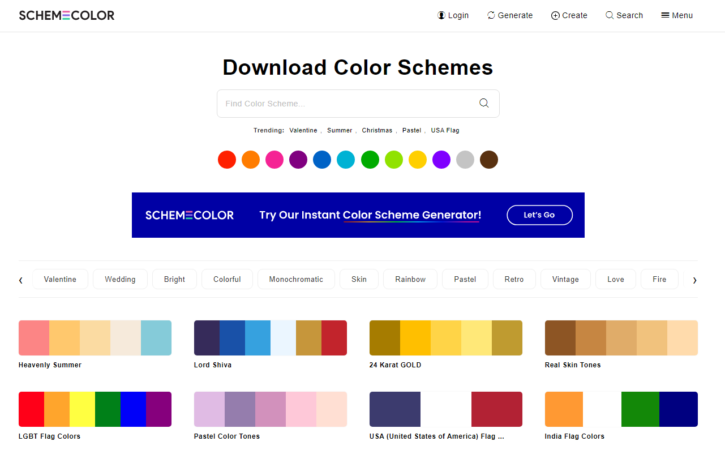Open the Valentine trending link
This screenshot has height=450, width=725.
tap(303, 130)
